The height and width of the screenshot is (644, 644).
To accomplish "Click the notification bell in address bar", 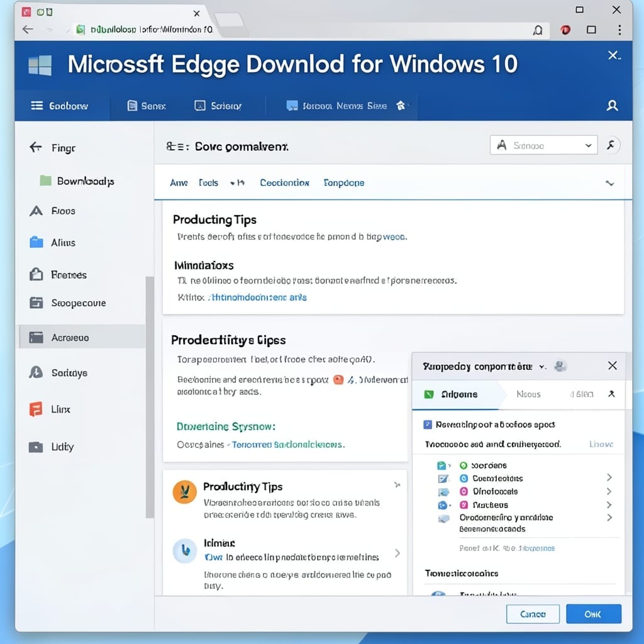I will pos(538,30).
